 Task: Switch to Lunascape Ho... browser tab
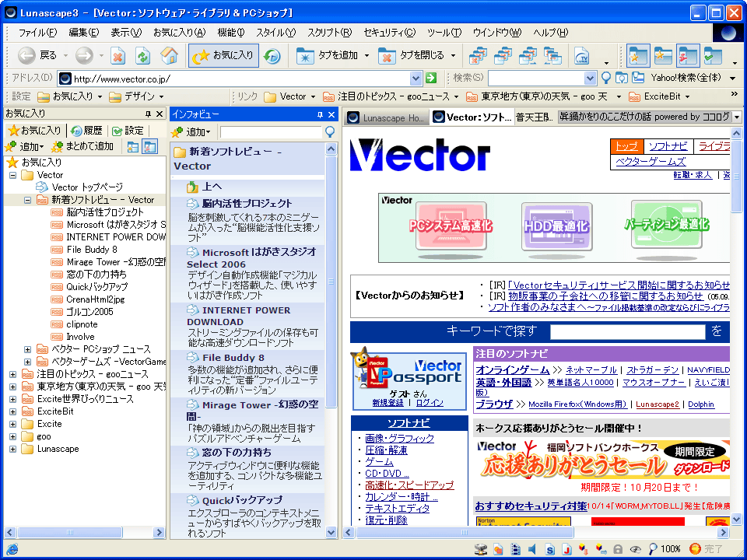point(387,117)
